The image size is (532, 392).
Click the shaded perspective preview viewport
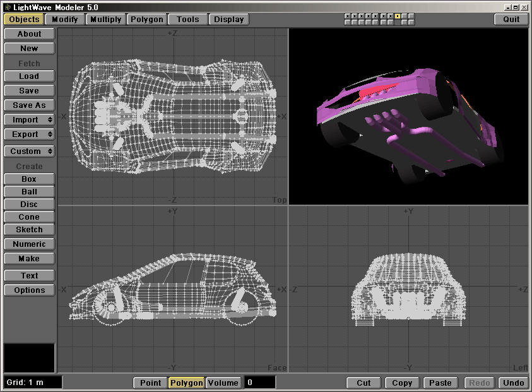pos(408,116)
